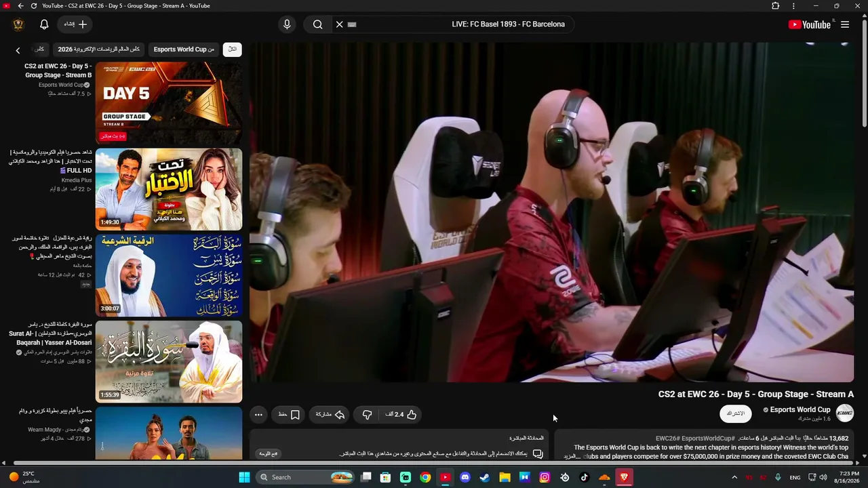This screenshot has width=868, height=488.
Task: Select the 'كأس العالم للرياضات الإلكترونية 2026' chip
Action: (99, 49)
